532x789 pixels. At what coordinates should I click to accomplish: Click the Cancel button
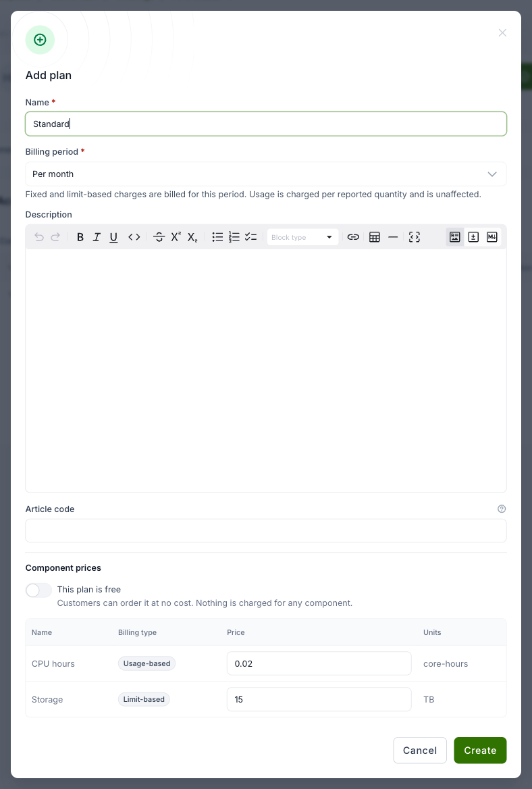coord(420,750)
